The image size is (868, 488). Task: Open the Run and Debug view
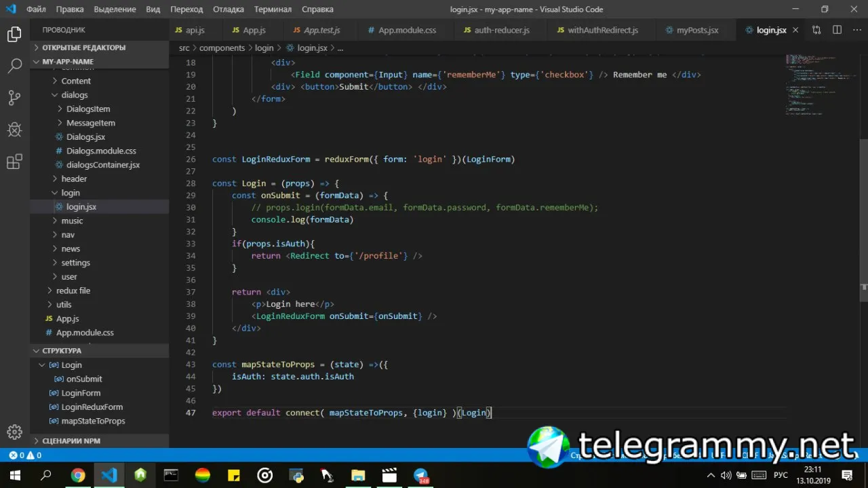pos(14,130)
